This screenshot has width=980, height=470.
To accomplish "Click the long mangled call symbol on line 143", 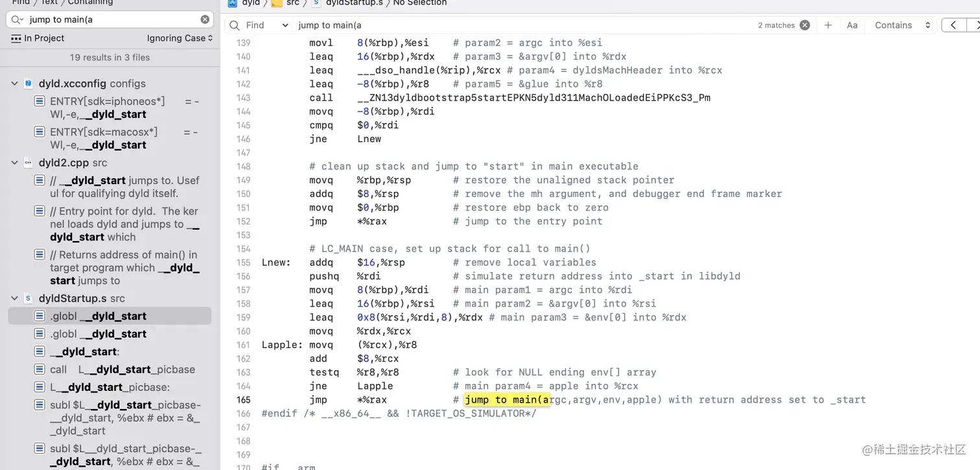I will tap(534, 98).
